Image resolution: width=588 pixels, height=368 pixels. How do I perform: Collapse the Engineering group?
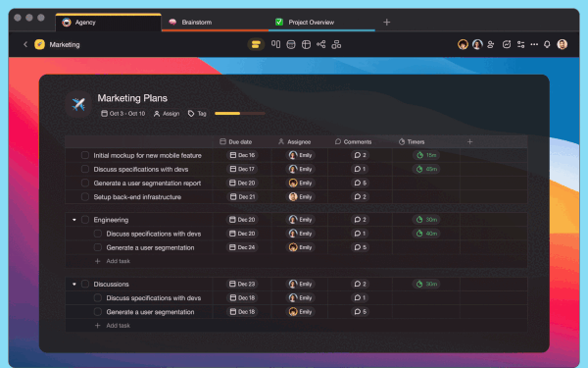[x=73, y=220]
